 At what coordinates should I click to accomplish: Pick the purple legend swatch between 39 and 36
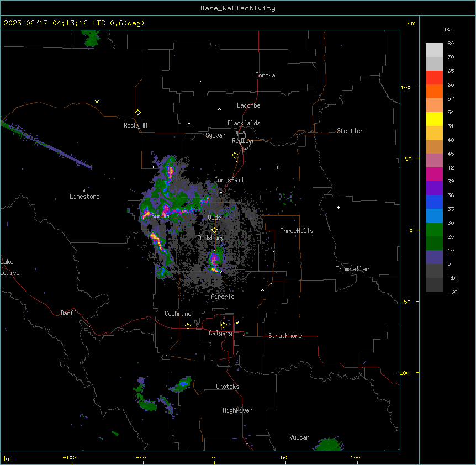[434, 188]
